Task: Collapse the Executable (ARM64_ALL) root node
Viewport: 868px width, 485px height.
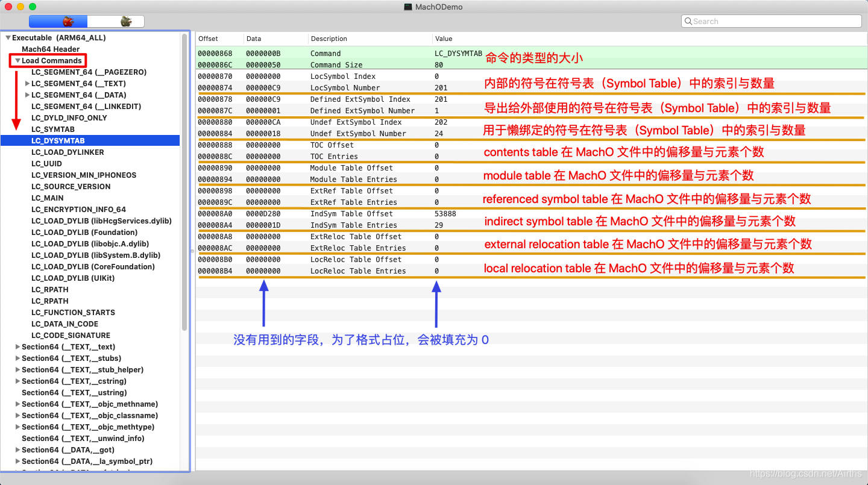Action: click(x=8, y=38)
